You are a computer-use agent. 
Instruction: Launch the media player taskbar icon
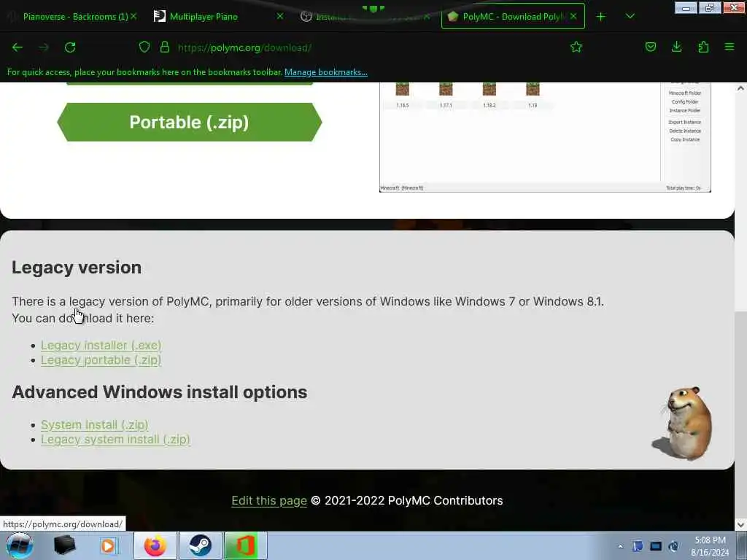[108, 545]
